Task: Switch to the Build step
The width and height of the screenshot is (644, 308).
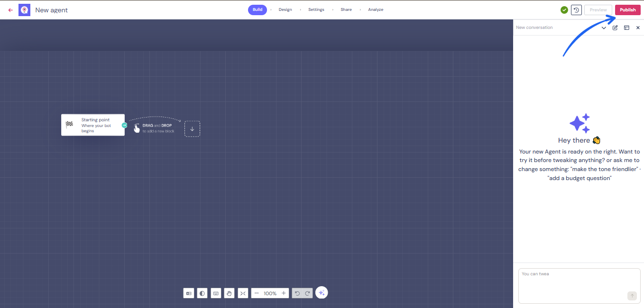Action: 258,9
